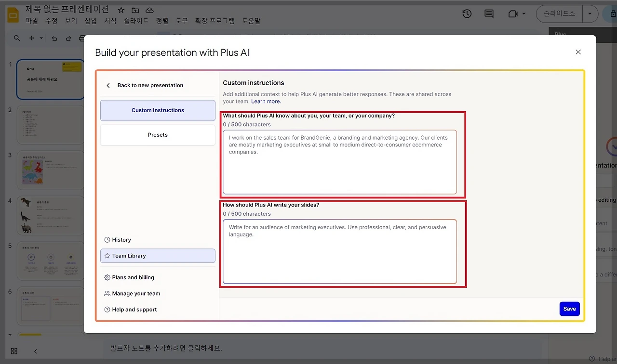Expand the new slide layout dropdown

41,38
